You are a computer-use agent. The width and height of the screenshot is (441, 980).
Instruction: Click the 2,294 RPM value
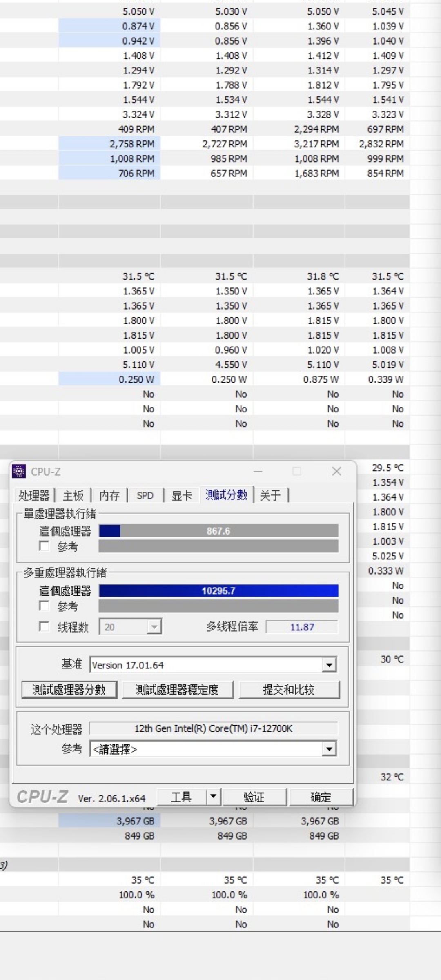pos(317,129)
